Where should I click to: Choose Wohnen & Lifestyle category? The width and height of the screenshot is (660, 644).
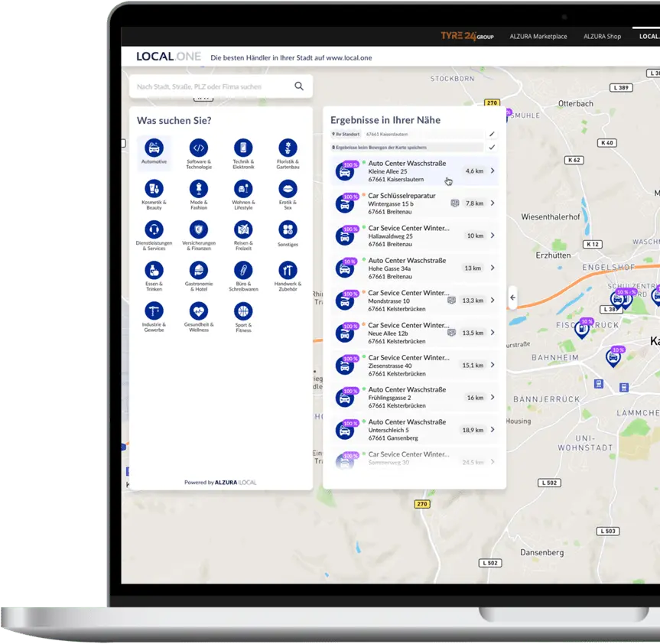coord(243,189)
